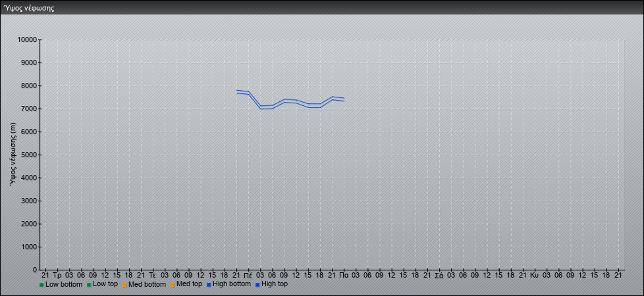This screenshot has height=296, width=644.
Task: Select the 6000 y-axis value
Action: 29,132
